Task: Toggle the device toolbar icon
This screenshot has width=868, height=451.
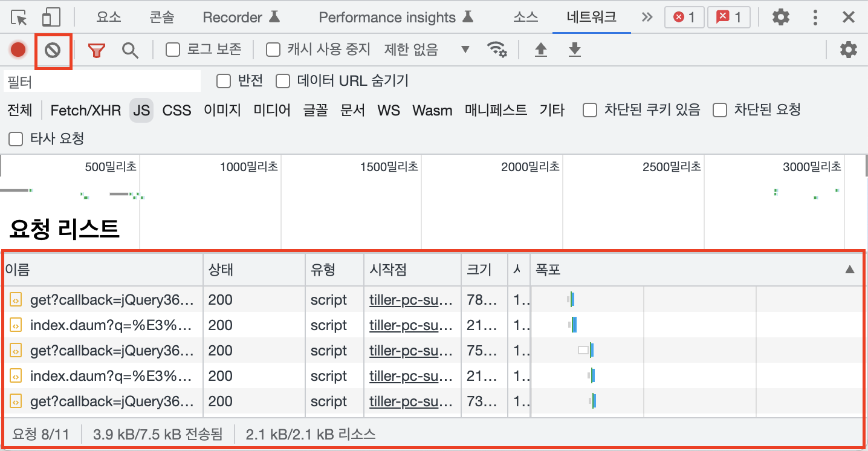Action: [x=51, y=18]
